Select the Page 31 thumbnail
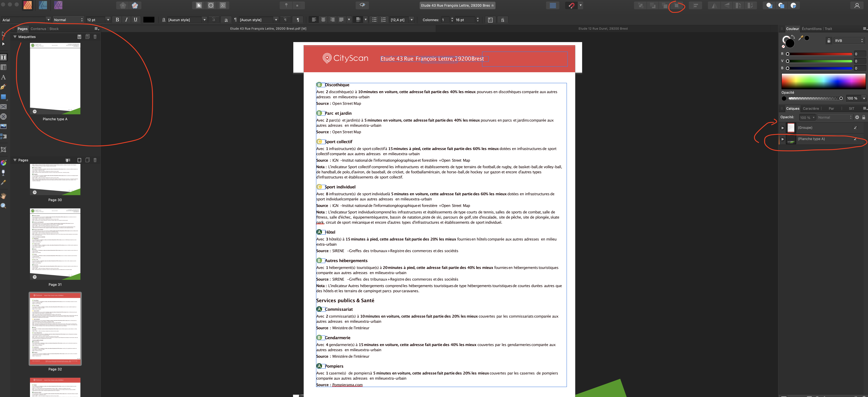 [x=55, y=244]
